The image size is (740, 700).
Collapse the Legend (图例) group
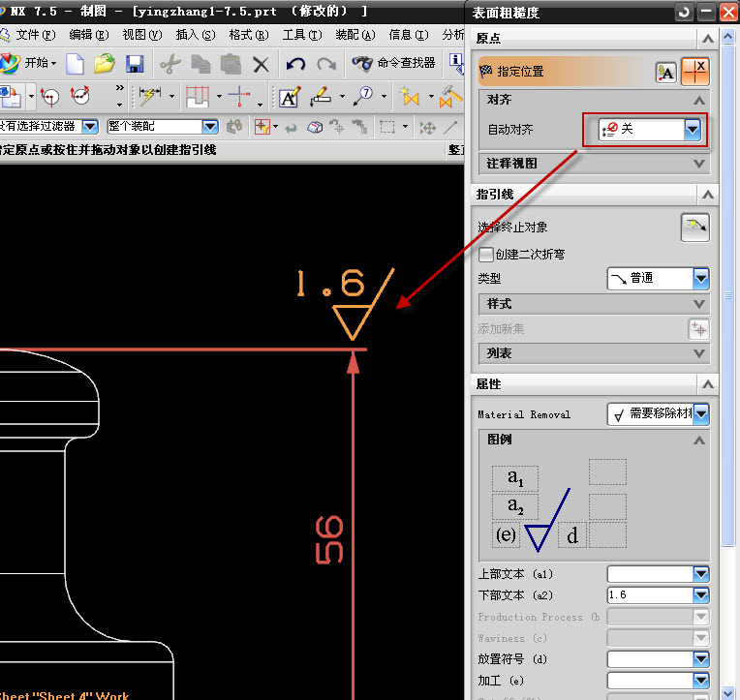[699, 441]
